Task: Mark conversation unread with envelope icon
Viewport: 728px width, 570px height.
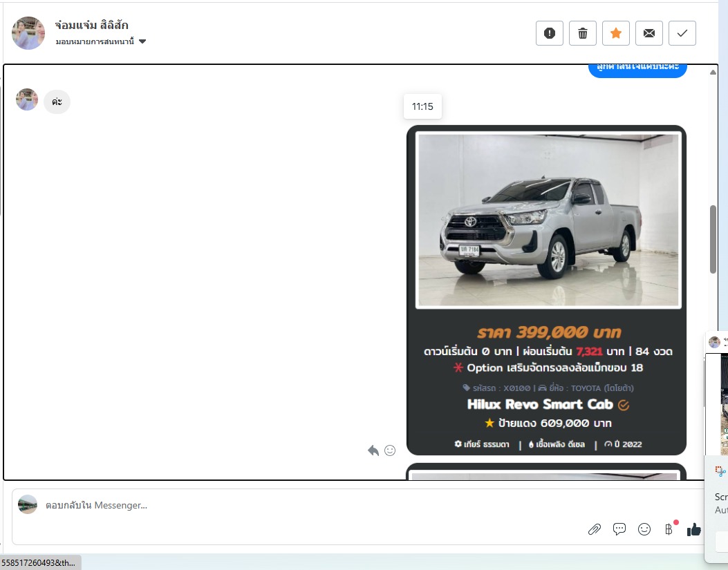Action: coord(649,33)
